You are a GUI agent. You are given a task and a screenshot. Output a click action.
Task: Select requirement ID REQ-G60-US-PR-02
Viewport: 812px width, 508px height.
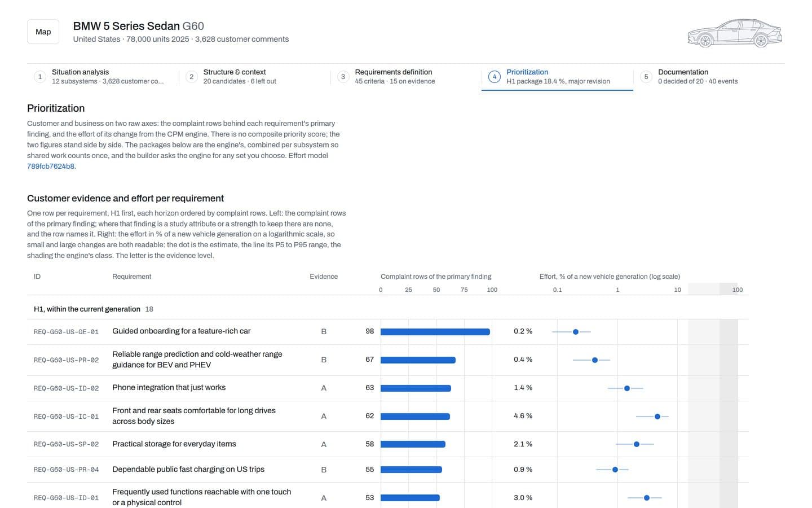click(66, 360)
